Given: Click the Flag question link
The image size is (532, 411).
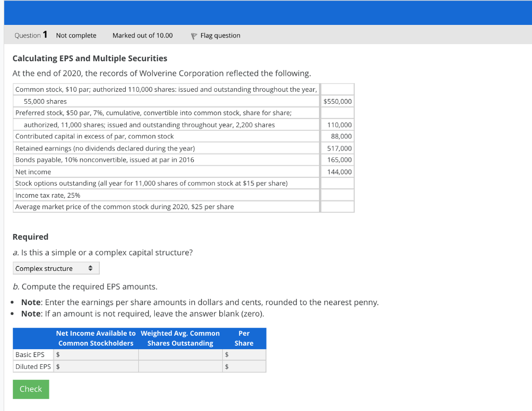Looking at the screenshot, I should click(219, 35).
